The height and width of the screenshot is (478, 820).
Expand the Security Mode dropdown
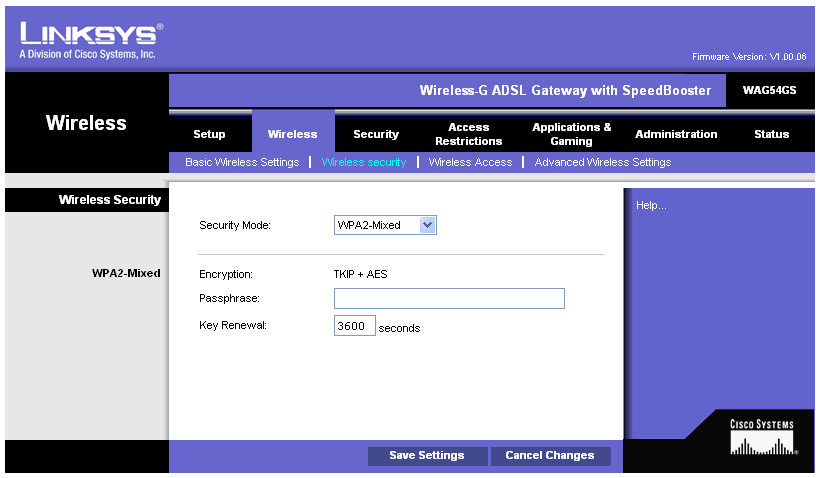click(x=385, y=225)
